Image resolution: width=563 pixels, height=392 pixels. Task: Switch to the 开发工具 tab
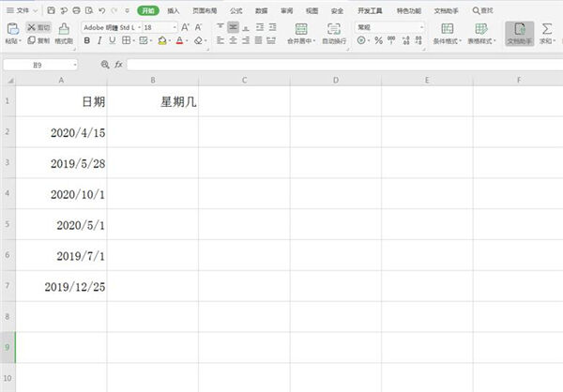tap(370, 10)
